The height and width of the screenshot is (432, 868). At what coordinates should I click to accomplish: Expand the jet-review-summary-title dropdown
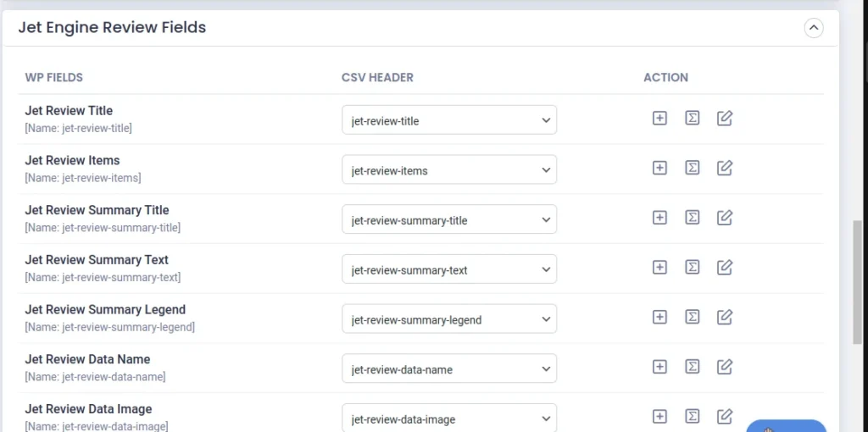coord(449,220)
